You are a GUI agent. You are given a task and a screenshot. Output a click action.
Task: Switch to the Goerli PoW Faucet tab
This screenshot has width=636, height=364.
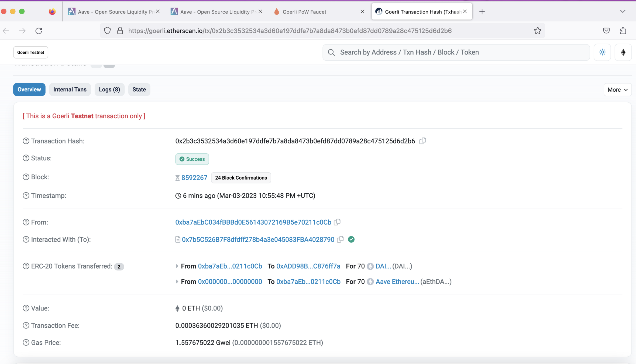point(304,12)
